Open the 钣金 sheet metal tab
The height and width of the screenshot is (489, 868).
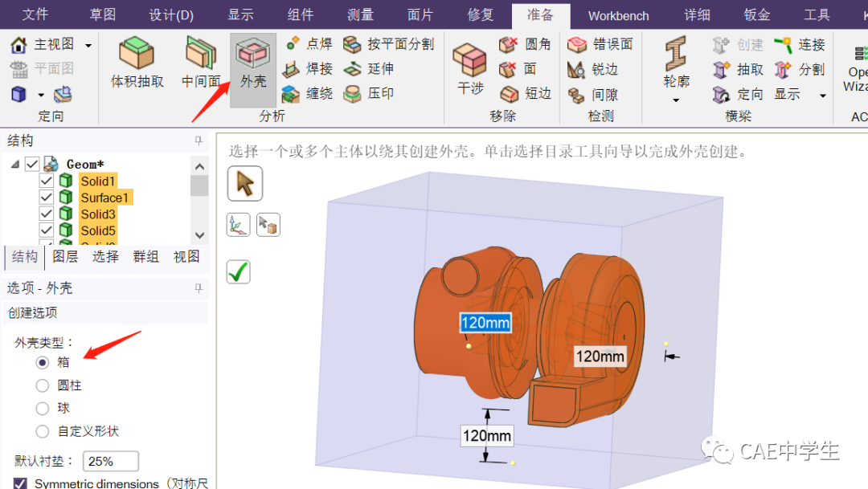(x=757, y=14)
